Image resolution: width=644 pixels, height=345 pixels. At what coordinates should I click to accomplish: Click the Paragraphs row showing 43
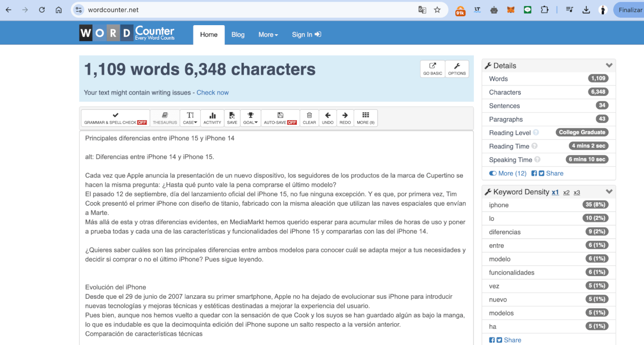(548, 119)
